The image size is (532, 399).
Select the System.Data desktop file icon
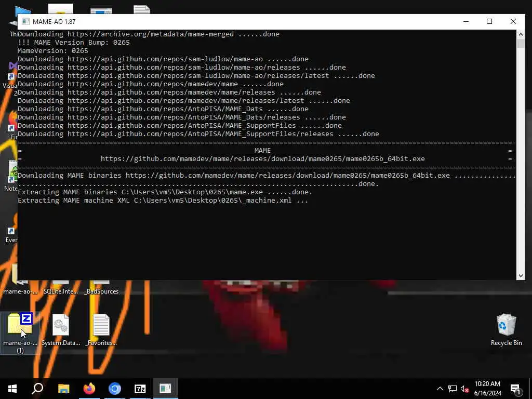click(x=61, y=330)
